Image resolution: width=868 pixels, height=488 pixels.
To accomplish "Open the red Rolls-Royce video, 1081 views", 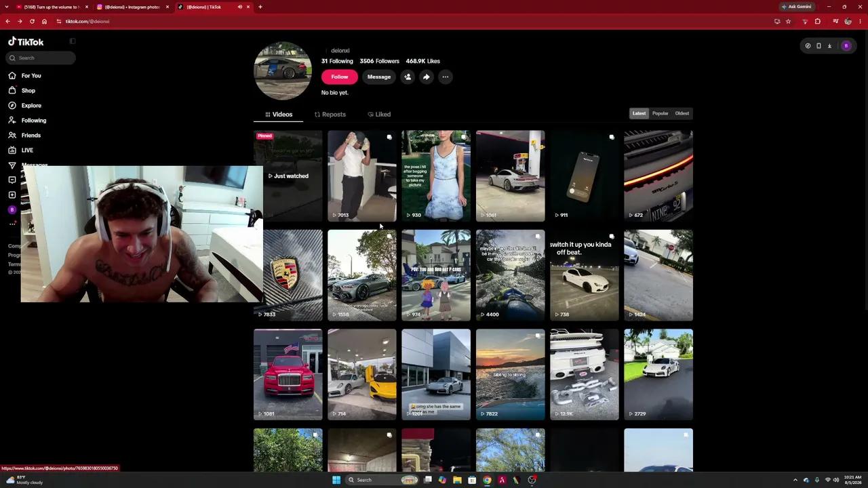I will pos(288,375).
